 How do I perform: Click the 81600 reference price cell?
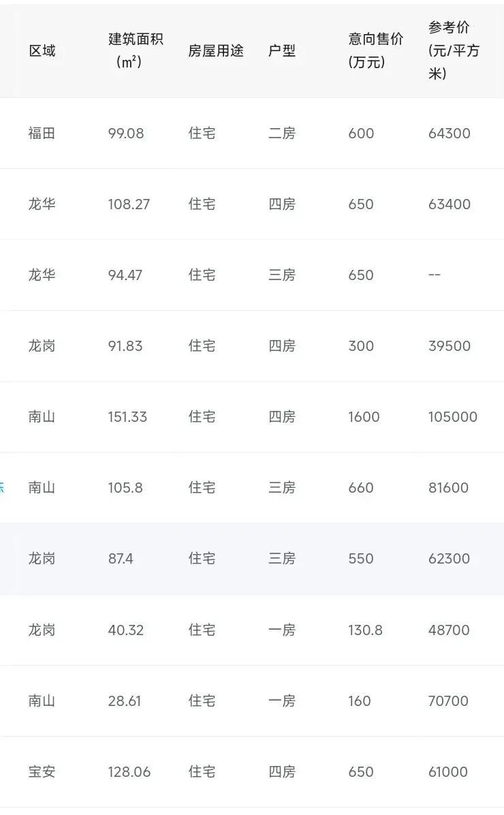(448, 487)
